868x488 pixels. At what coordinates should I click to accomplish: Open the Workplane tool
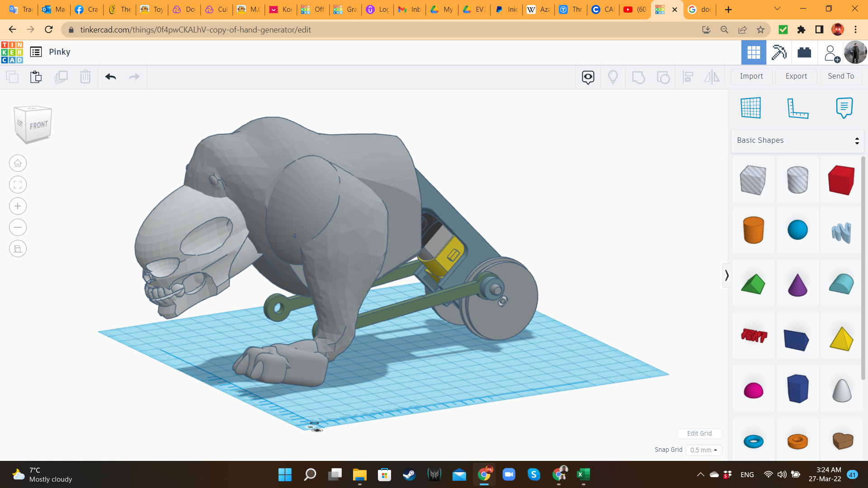click(750, 108)
